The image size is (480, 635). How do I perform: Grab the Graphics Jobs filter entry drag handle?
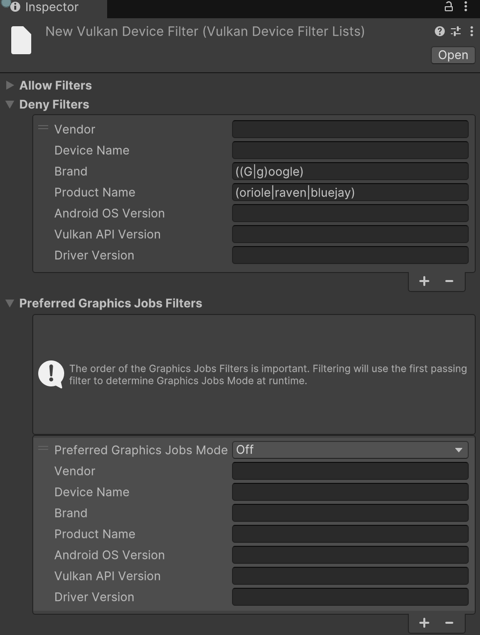point(43,448)
